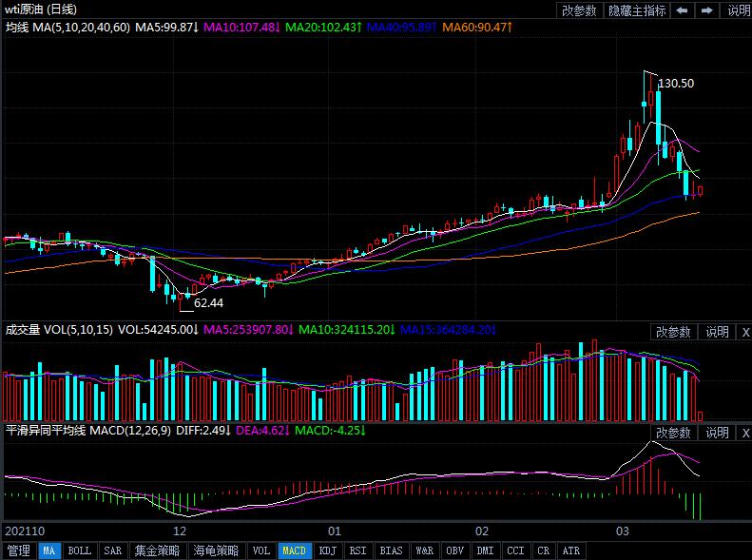The height and width of the screenshot is (560, 752).
Task: Select the RSI indicator tab
Action: click(x=357, y=550)
